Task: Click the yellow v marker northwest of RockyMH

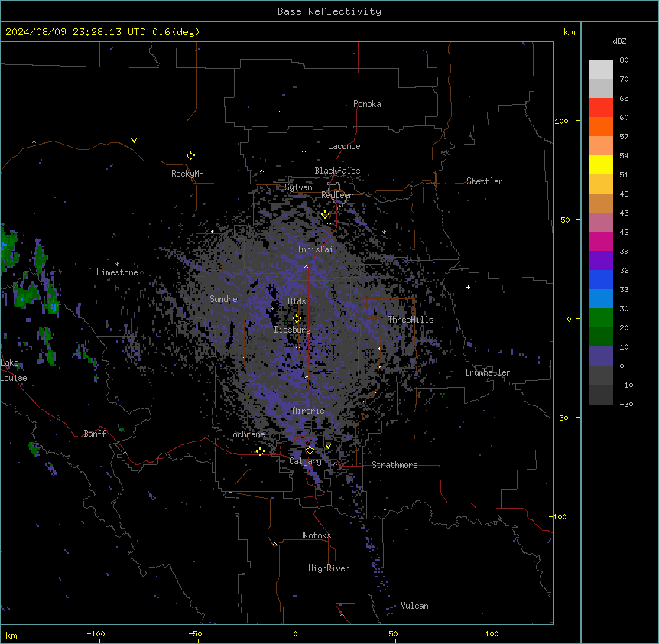Action: point(134,141)
